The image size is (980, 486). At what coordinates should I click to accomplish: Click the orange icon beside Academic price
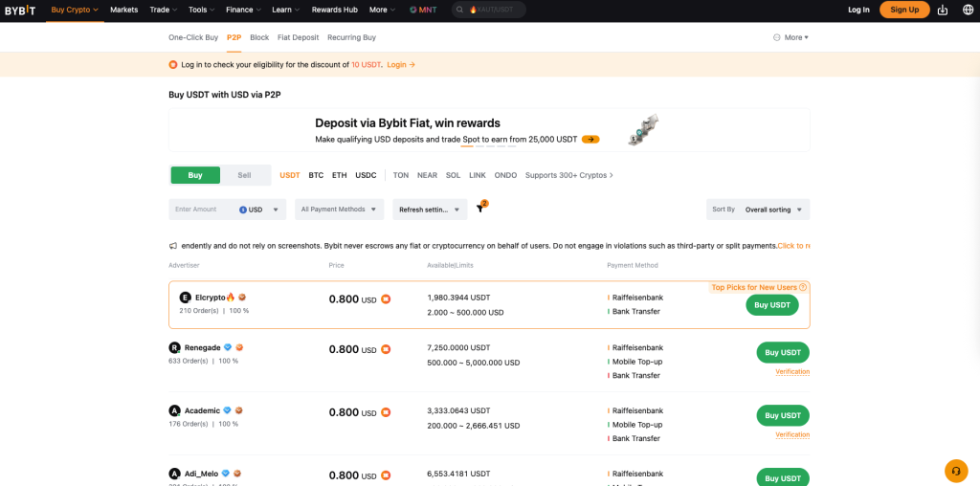click(x=387, y=412)
